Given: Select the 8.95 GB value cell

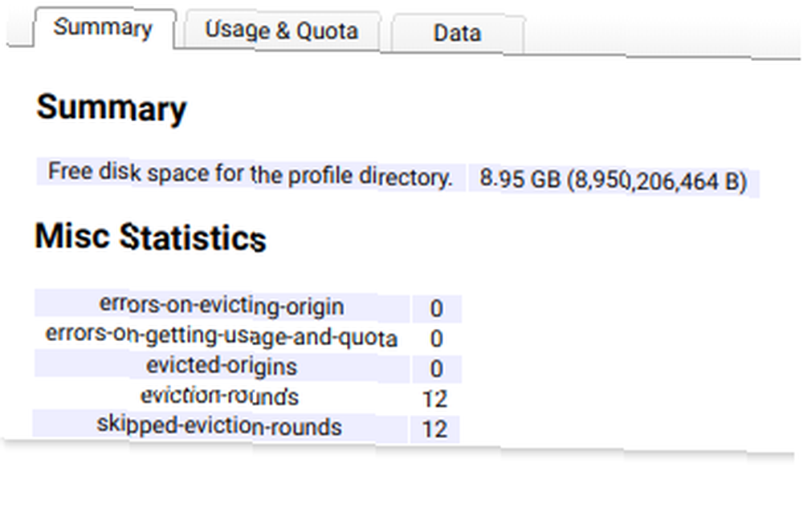Looking at the screenshot, I should point(613,180).
